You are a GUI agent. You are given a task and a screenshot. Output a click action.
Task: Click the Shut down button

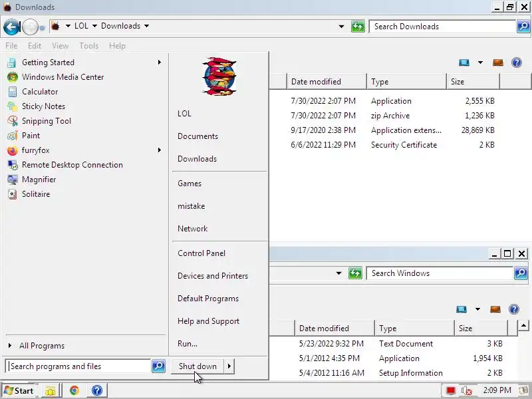pos(198,366)
